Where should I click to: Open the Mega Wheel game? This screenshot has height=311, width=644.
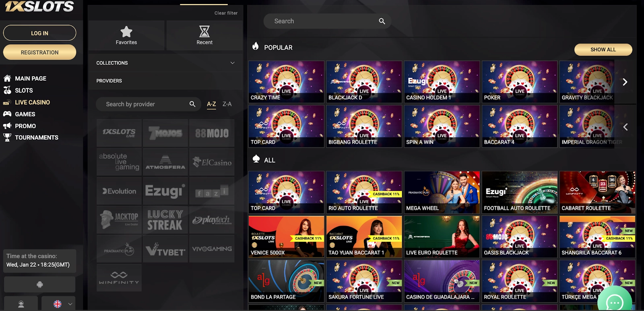point(442,192)
